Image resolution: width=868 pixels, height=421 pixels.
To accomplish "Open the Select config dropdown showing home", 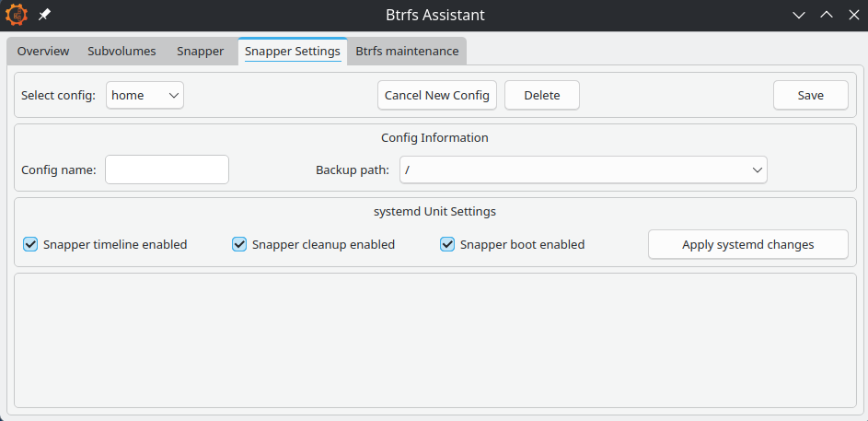I will (x=145, y=95).
